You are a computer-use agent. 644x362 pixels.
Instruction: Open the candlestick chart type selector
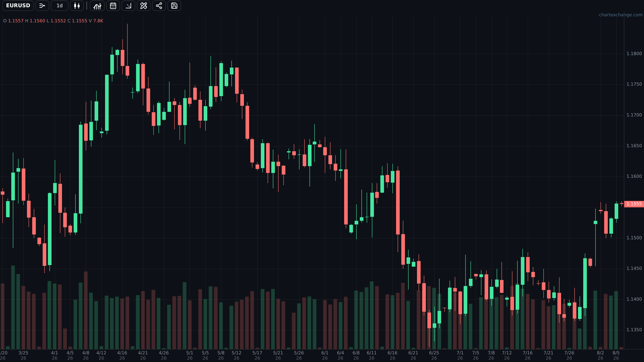tap(77, 5)
